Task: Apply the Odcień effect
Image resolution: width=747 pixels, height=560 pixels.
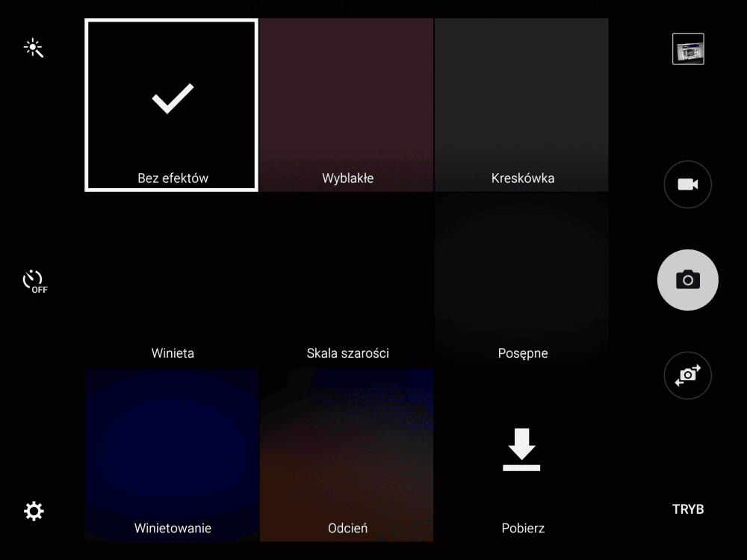Action: (347, 455)
